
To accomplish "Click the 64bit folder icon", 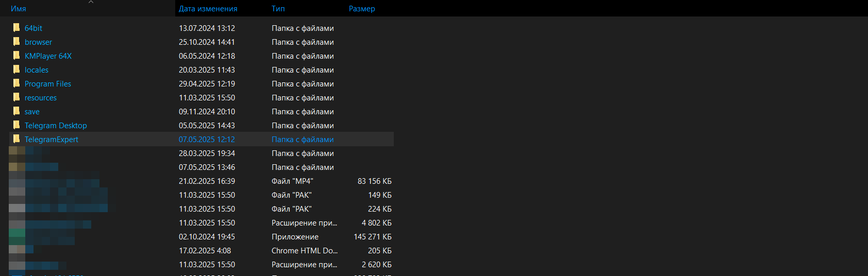I will (x=16, y=28).
